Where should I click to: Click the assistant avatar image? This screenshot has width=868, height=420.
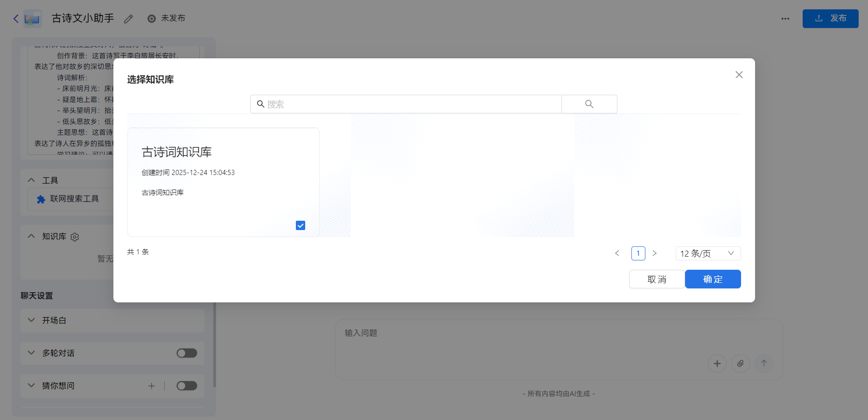[x=33, y=19]
